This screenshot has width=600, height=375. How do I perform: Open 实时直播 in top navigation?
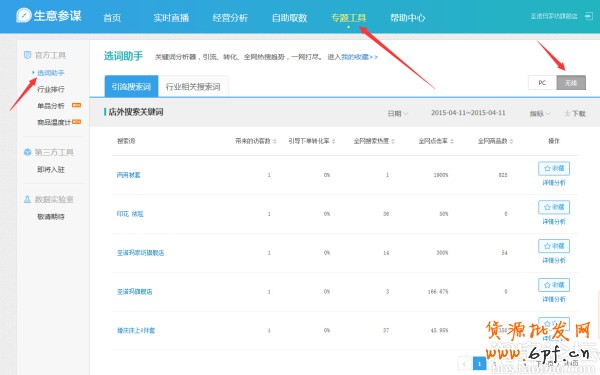coord(171,18)
